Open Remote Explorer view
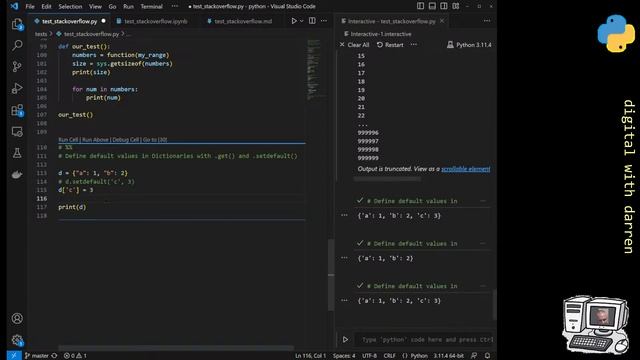640x360 pixels. coord(17,132)
